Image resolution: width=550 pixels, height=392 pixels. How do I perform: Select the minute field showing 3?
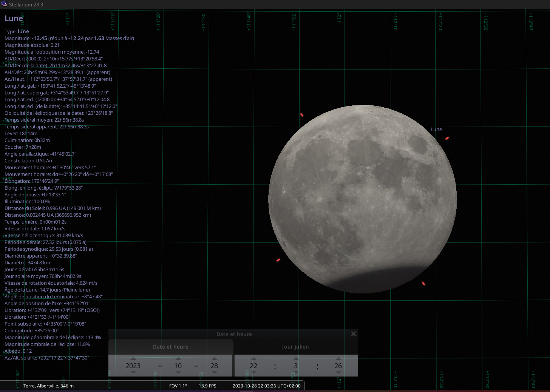tap(296, 366)
